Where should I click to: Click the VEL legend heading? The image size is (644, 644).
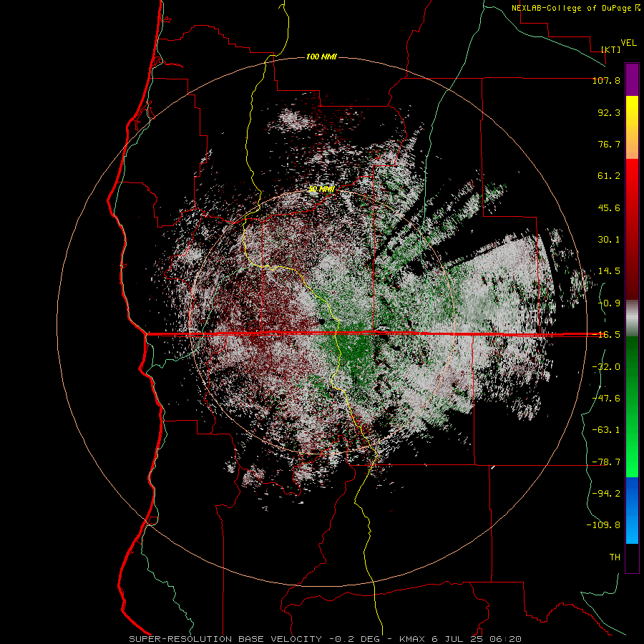tap(628, 43)
